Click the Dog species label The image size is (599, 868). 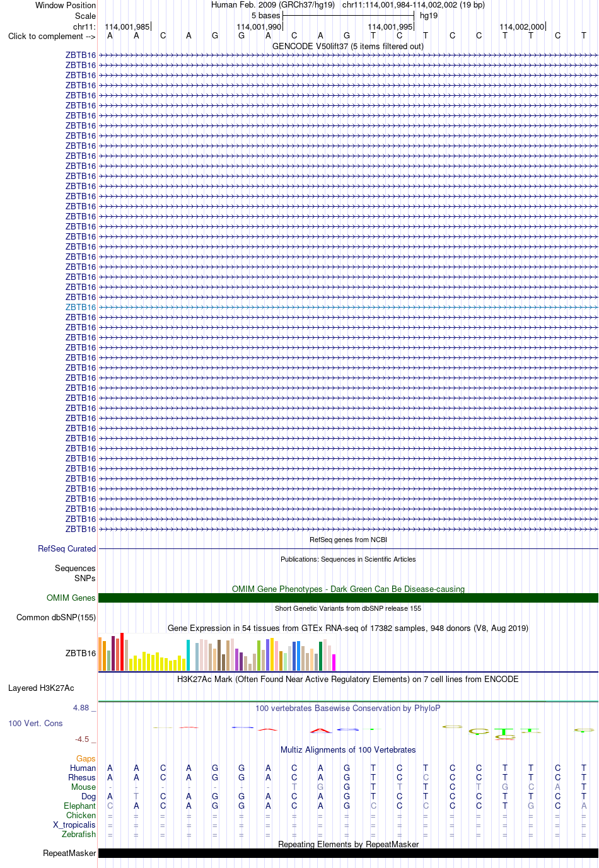(88, 796)
